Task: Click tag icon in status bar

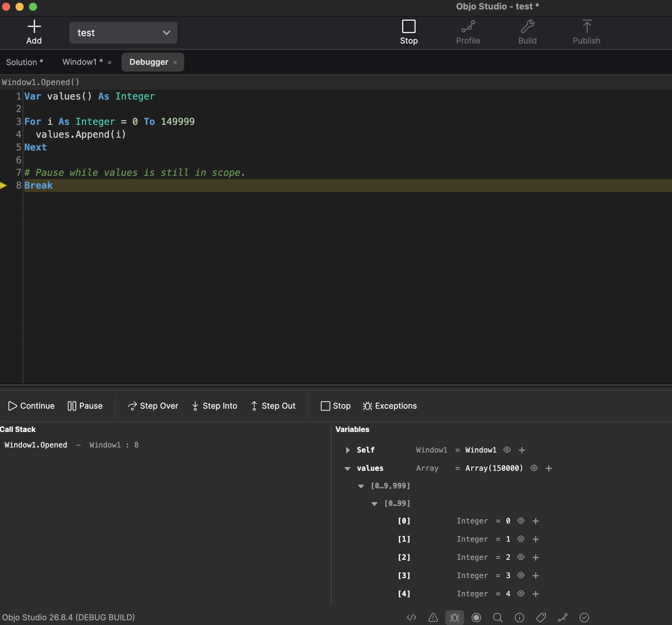Action: tap(541, 618)
